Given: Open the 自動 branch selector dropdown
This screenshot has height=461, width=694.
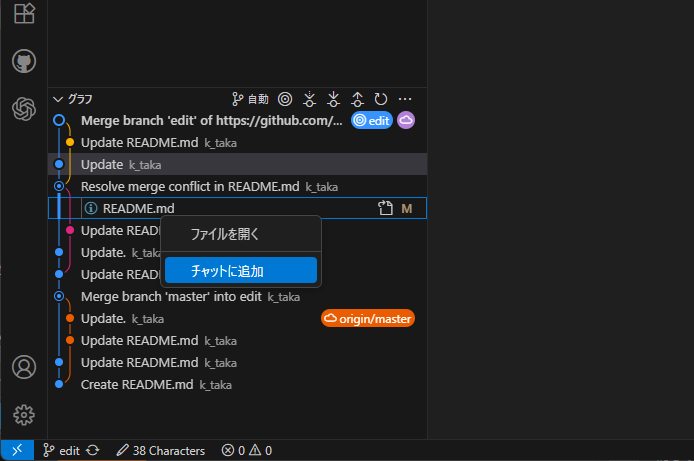Looking at the screenshot, I should click(x=250, y=99).
